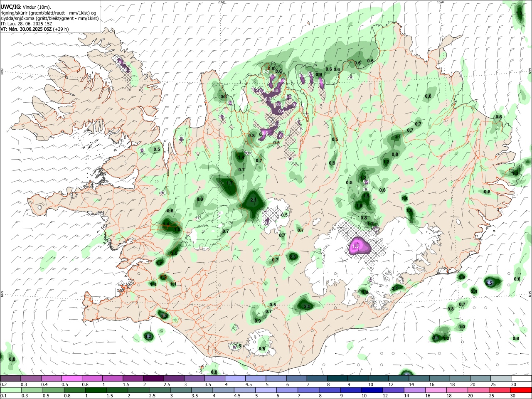Click the 3.2 value on the southwest coast
Viewport: 532px width, 399px height.
click(x=164, y=316)
